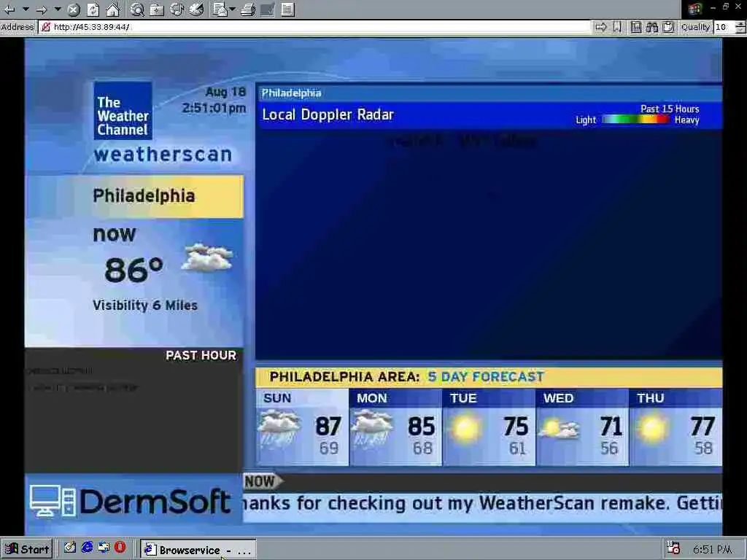Viewport: 747px width, 560px height.
Task: Print the page with the printer icon
Action: pos(248,9)
